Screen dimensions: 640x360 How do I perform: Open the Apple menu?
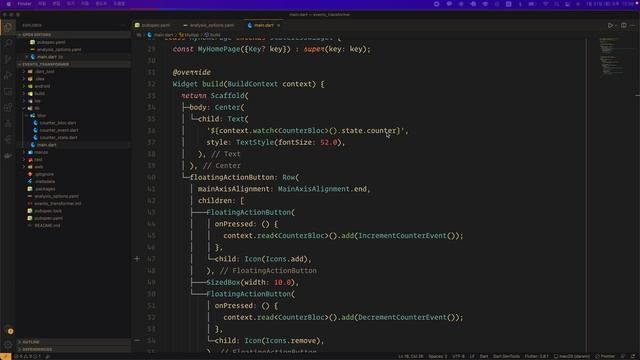click(x=9, y=4)
